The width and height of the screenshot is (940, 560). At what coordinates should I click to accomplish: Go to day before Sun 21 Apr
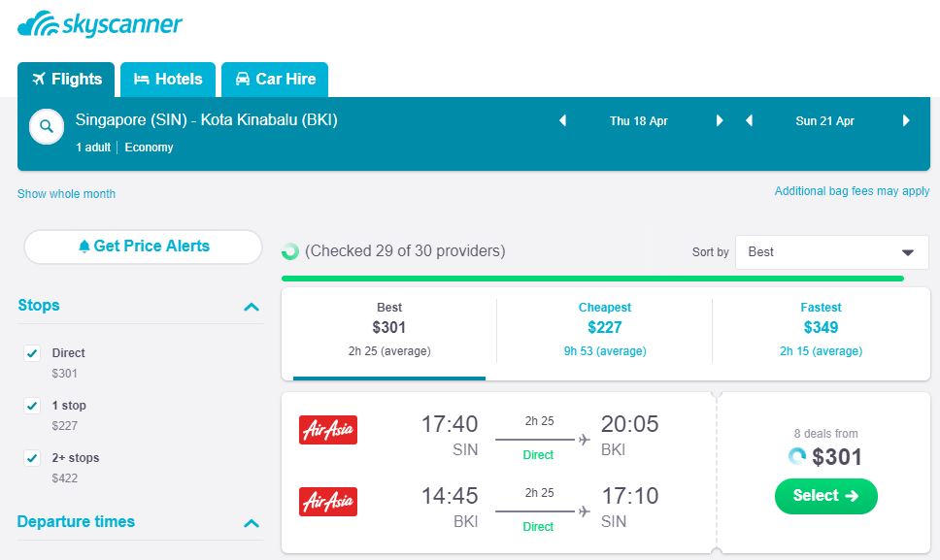(749, 121)
